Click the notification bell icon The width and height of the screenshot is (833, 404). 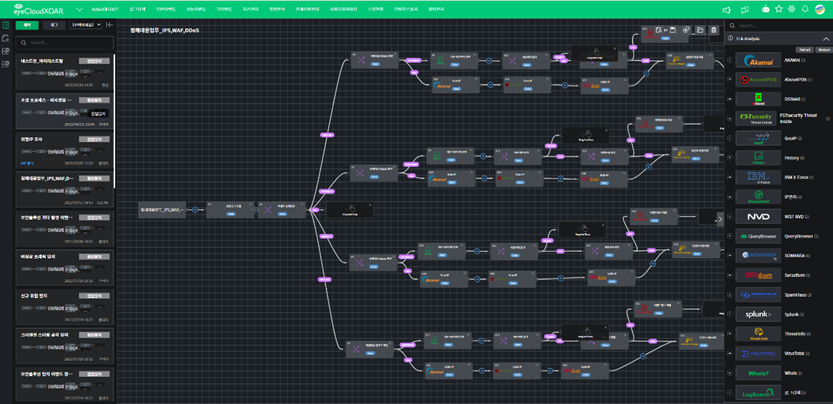(x=805, y=9)
